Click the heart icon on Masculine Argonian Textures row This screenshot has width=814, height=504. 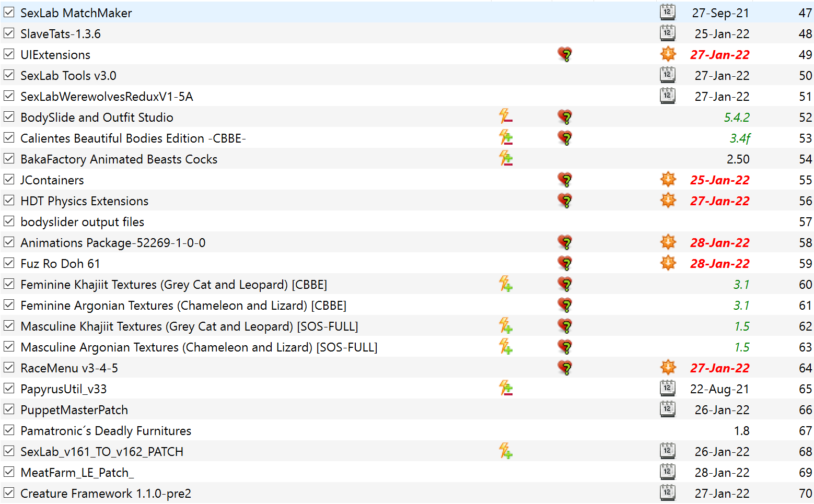click(x=565, y=346)
